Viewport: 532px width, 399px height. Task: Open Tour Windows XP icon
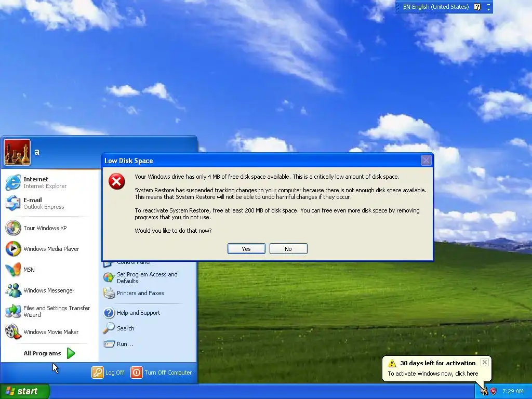coord(13,228)
